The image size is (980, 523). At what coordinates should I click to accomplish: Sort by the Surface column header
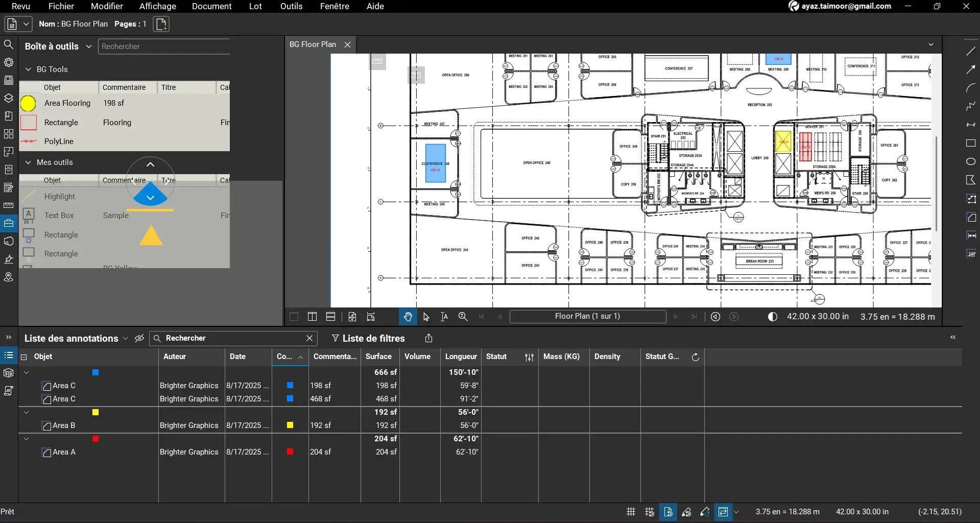pyautogui.click(x=378, y=356)
